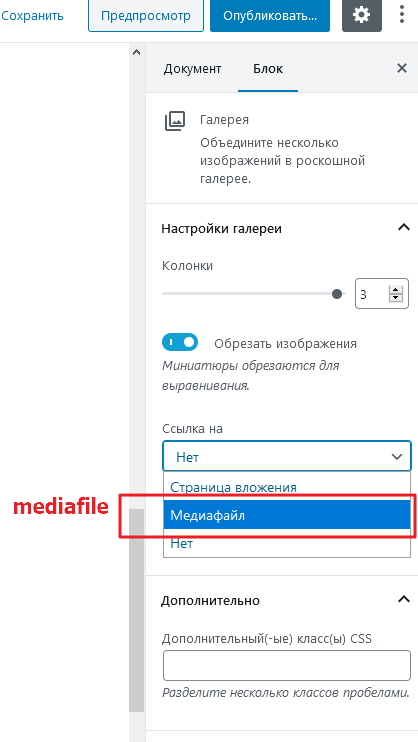
Task: Decrease columns with the stepper down arrow
Action: (395, 298)
